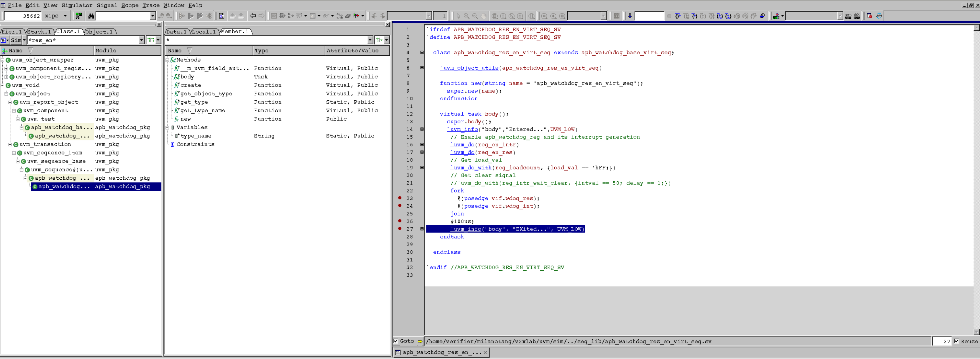This screenshot has height=359, width=980.
Task: Open the Simulator menu
Action: [x=77, y=5]
